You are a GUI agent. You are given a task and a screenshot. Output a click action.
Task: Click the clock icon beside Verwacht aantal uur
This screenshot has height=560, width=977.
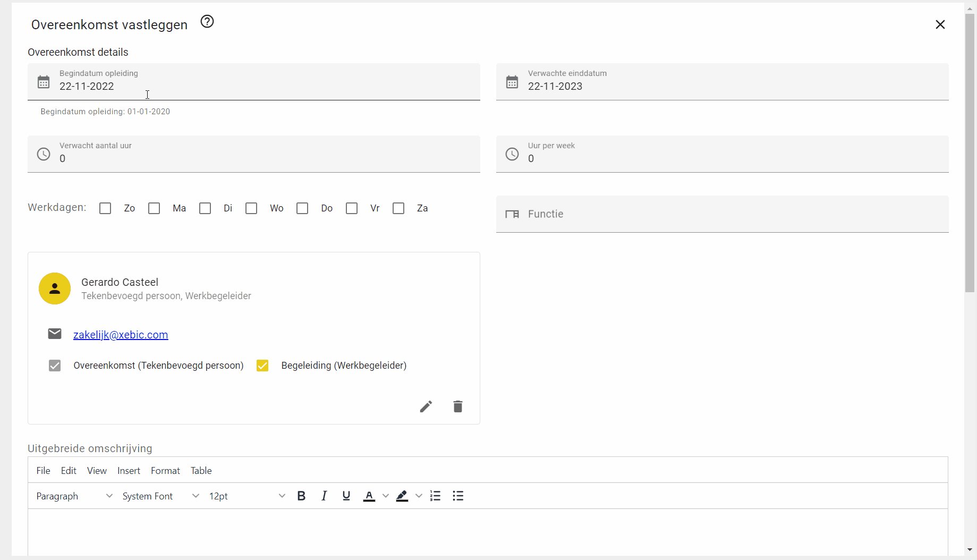(x=44, y=154)
